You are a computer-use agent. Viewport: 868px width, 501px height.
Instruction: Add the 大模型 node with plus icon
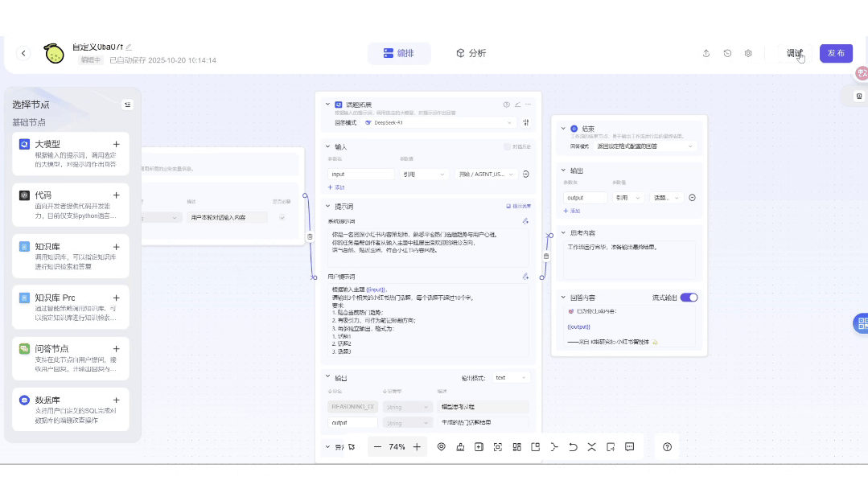point(117,144)
